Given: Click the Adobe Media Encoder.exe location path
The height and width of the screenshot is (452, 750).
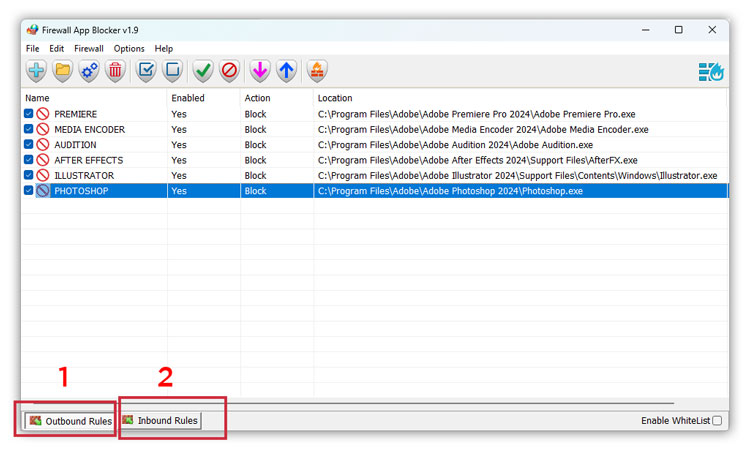Looking at the screenshot, I should (483, 129).
